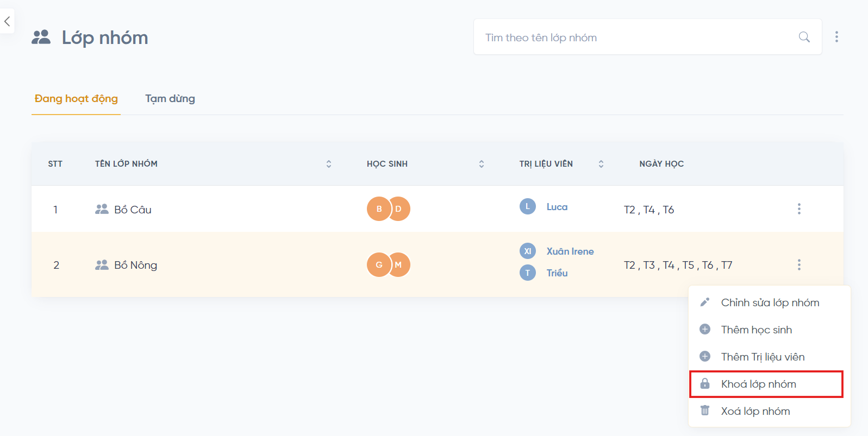This screenshot has width=868, height=436.
Task: Click the back chevron arrow
Action: coord(7,22)
